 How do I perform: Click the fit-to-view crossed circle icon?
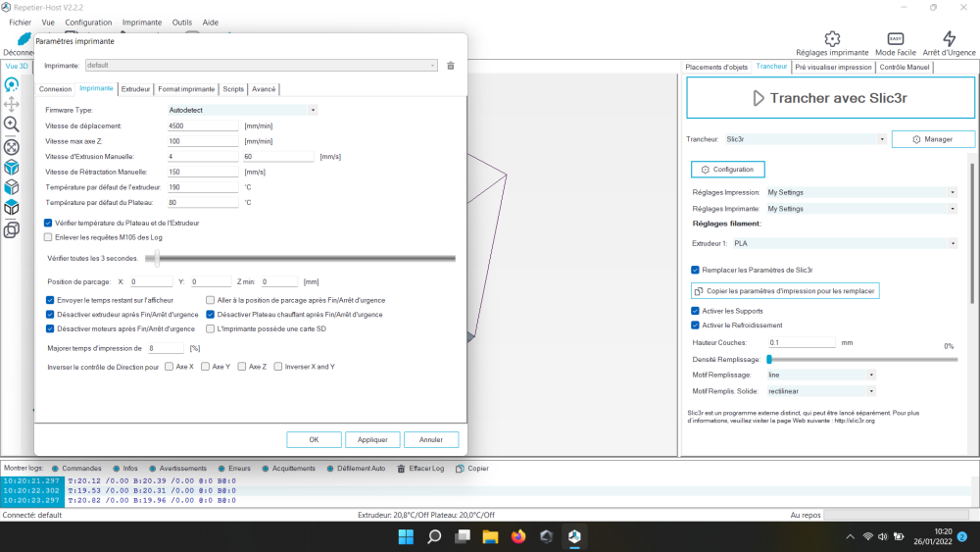pyautogui.click(x=11, y=147)
